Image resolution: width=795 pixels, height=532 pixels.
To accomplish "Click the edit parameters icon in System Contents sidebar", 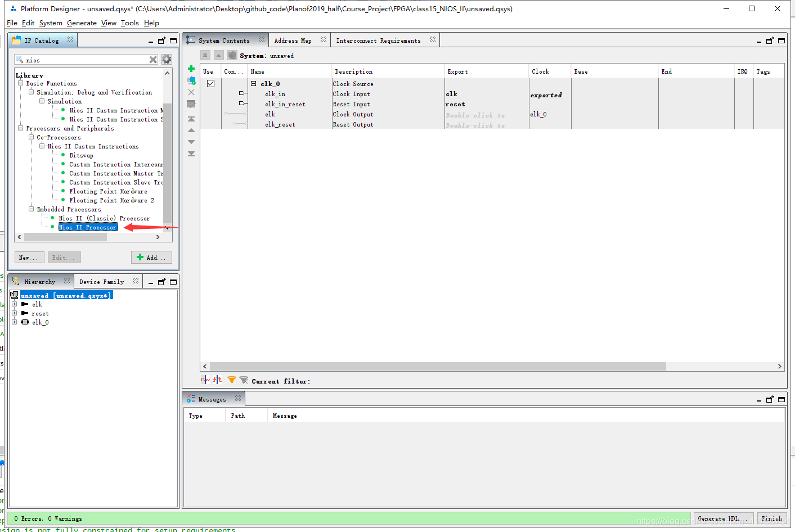I will pos(191,104).
